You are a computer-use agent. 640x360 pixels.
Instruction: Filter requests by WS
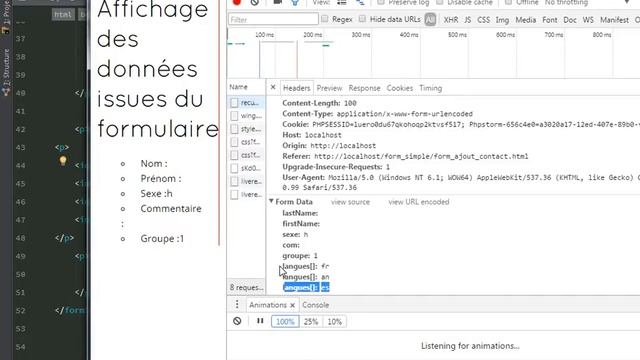588,20
